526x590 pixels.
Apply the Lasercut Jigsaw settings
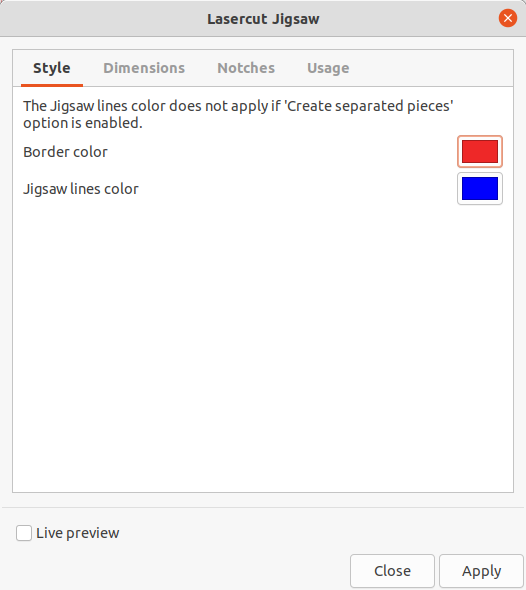[x=481, y=571]
